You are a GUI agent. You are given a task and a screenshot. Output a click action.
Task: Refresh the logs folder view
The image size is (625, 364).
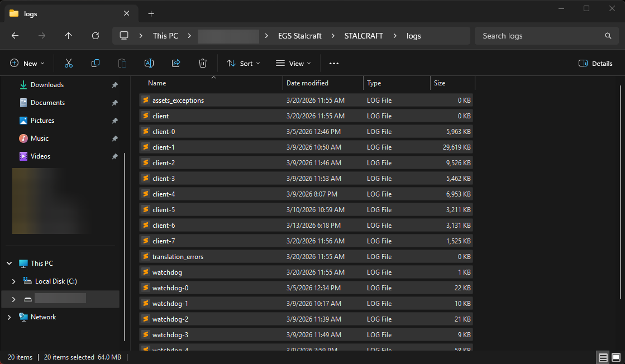click(x=96, y=36)
